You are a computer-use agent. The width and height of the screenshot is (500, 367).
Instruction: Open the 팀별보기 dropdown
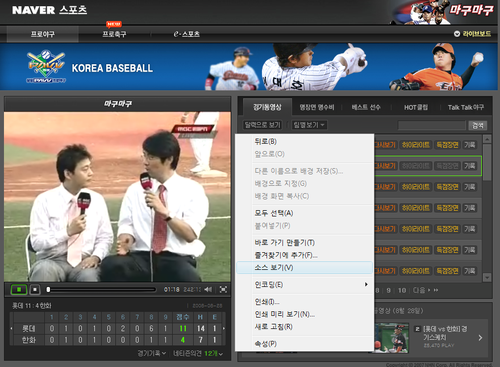point(309,125)
